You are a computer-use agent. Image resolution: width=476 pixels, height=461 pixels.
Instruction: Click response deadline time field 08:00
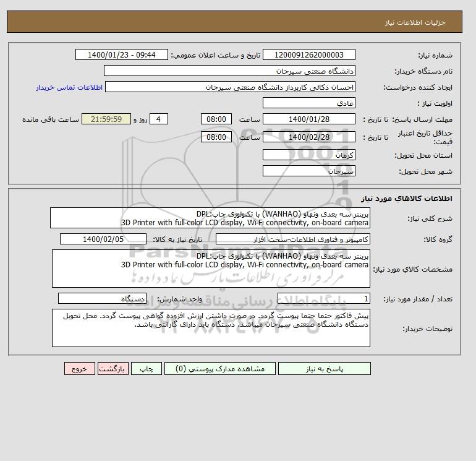216,119
